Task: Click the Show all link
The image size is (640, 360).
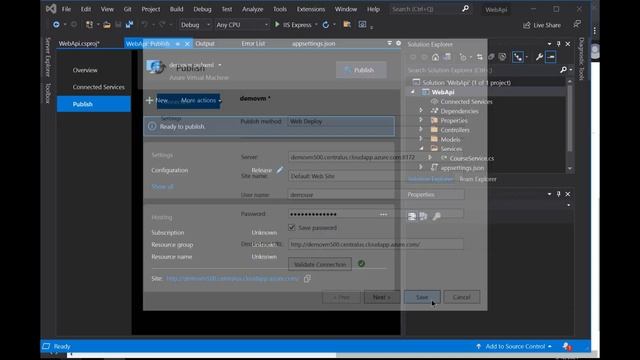Action: [162, 187]
